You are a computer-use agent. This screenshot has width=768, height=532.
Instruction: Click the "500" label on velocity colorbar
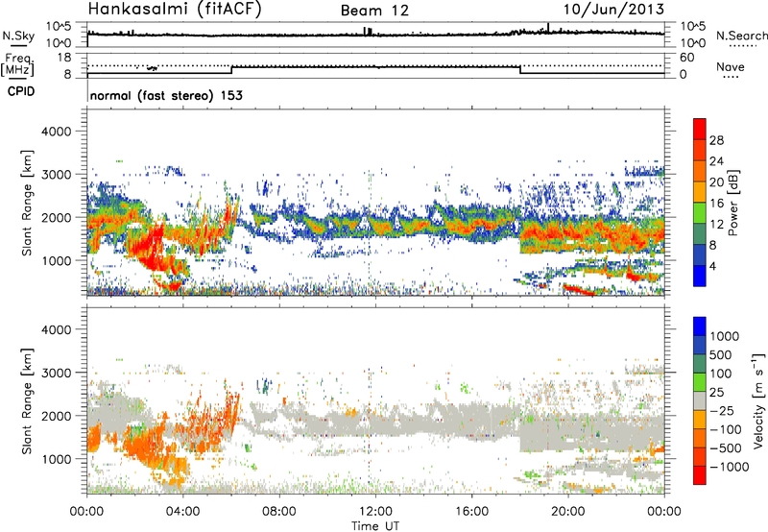(723, 354)
